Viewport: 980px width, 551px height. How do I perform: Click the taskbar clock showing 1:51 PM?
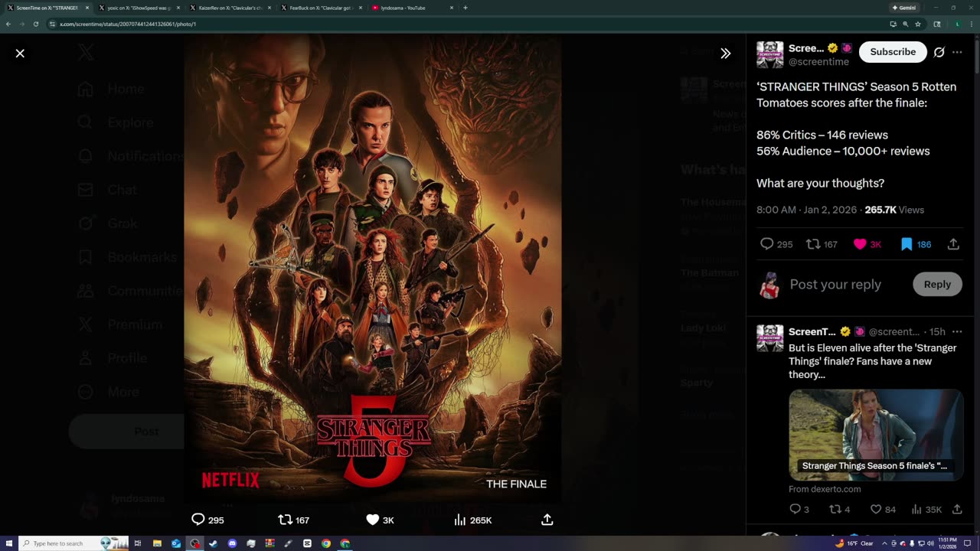[947, 543]
